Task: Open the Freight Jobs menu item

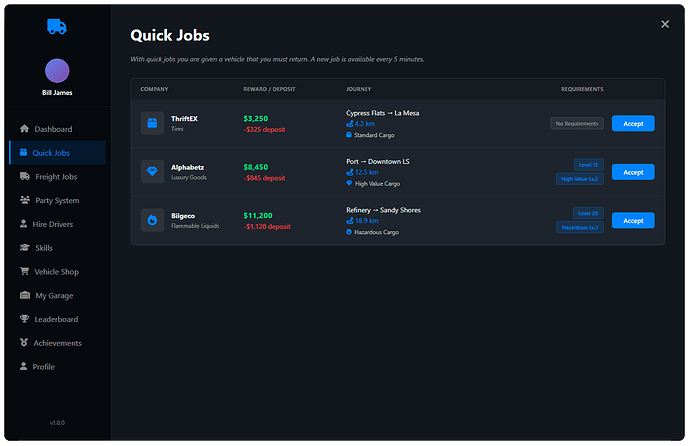Action: click(56, 177)
